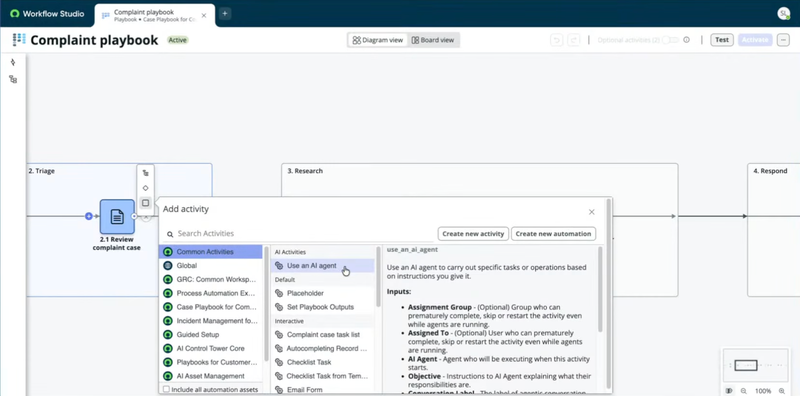Click the playbook grid icon beside title
The width and height of the screenshot is (800, 396).
19,40
